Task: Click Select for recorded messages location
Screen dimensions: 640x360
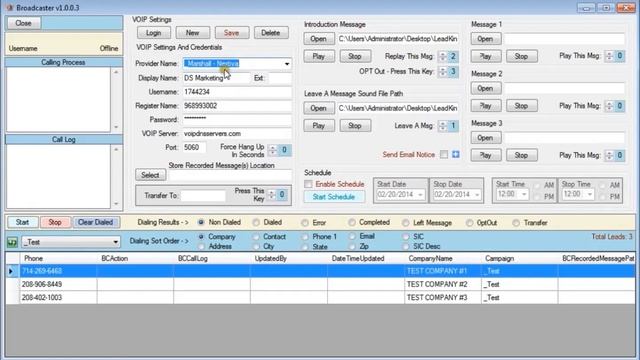Action: point(150,175)
